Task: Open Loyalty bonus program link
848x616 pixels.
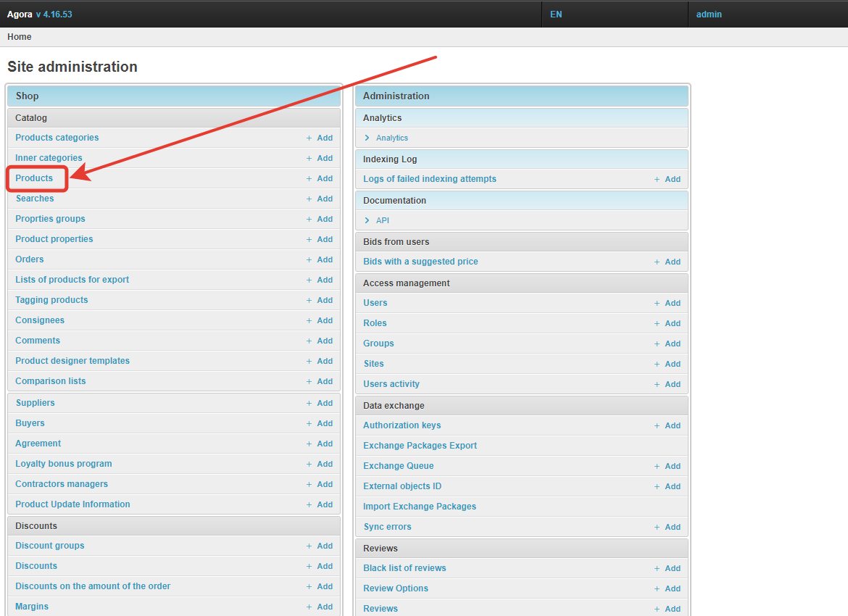Action: coord(64,464)
